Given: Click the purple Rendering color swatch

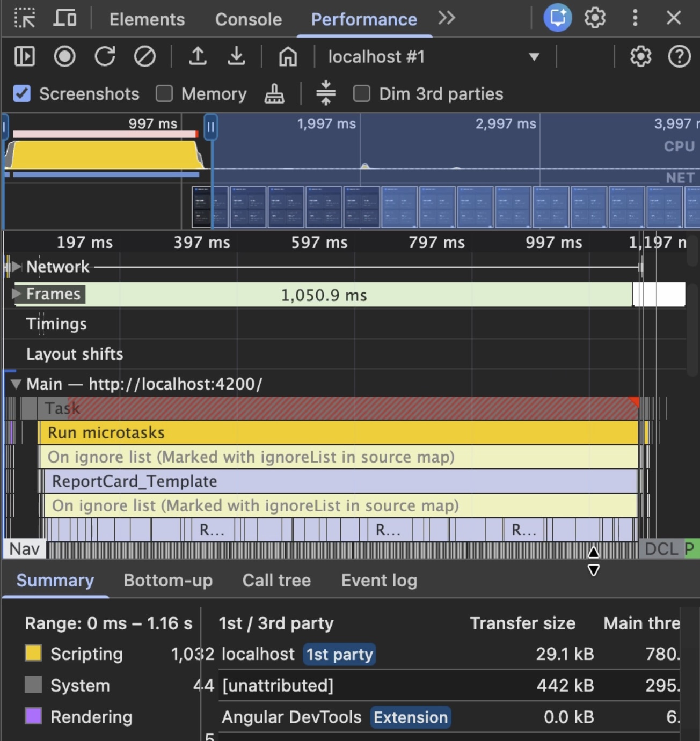Looking at the screenshot, I should 33,716.
